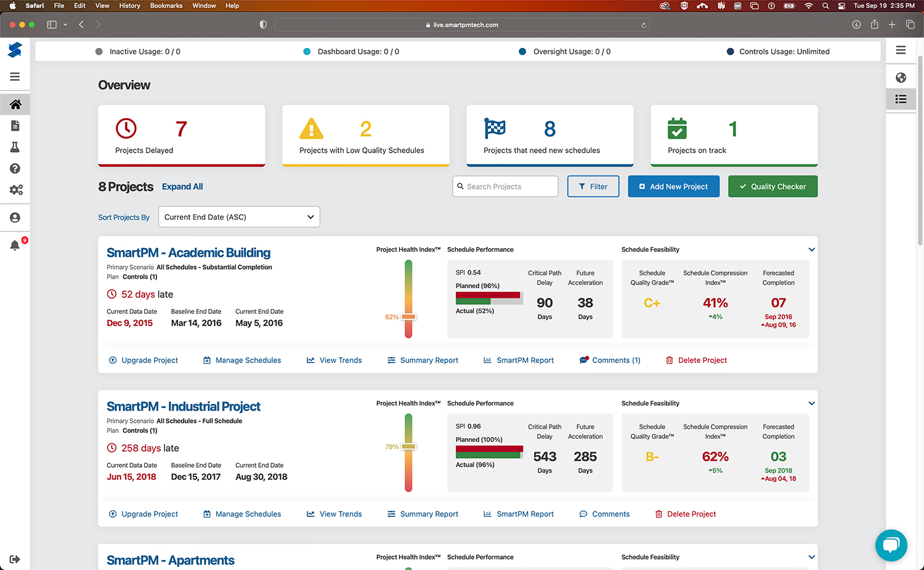This screenshot has height=570, width=924.
Task: Click Expand All projects link
Action: 182,187
